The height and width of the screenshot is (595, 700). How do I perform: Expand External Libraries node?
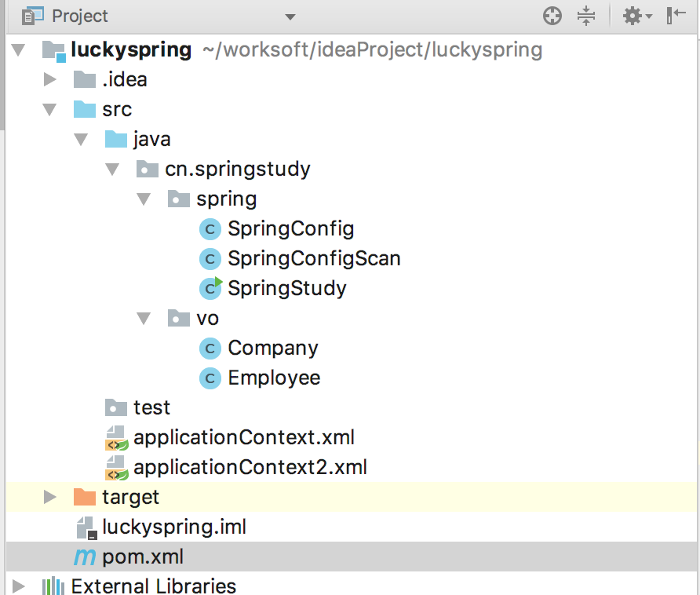point(19,586)
